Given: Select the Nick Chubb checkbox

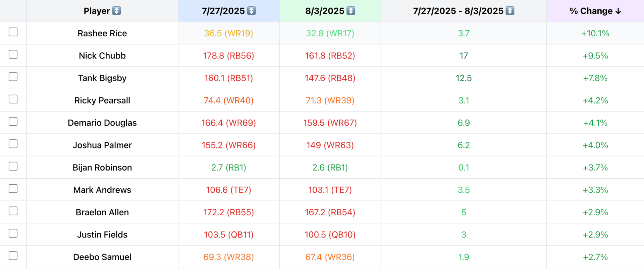Looking at the screenshot, I should click(x=13, y=54).
